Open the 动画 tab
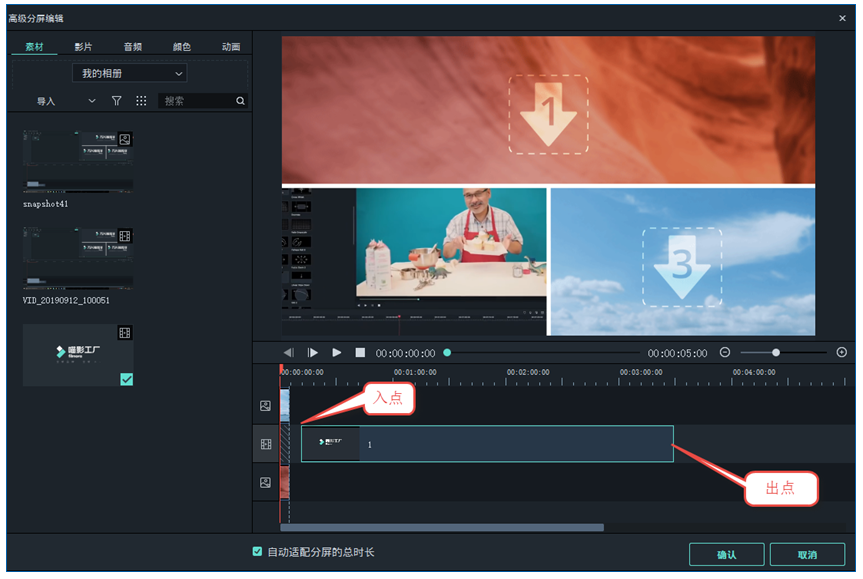This screenshot has height=579, width=863. (231, 47)
